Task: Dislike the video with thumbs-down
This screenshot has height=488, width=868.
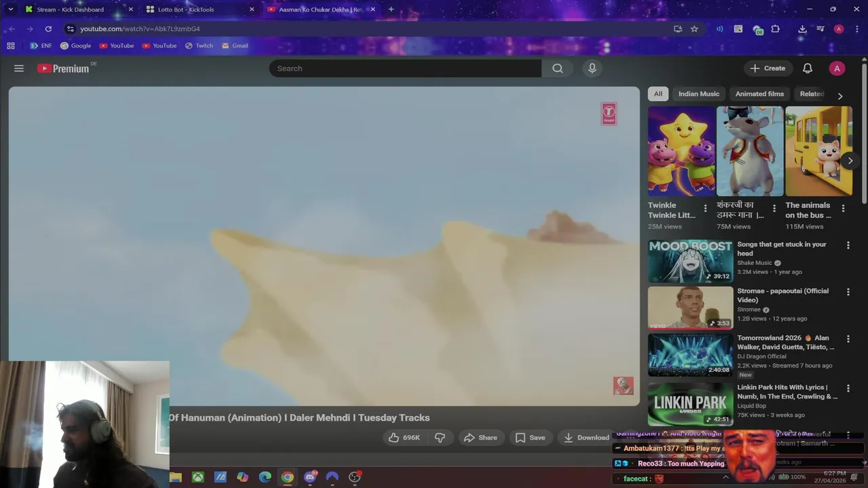Action: tap(439, 438)
